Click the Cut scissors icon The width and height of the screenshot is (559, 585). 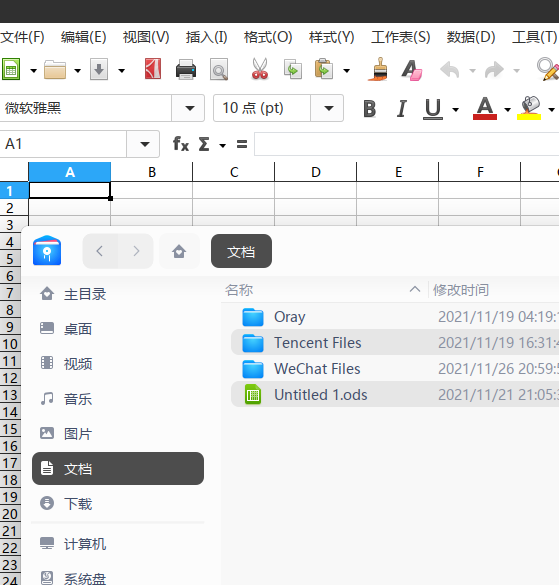(x=260, y=69)
